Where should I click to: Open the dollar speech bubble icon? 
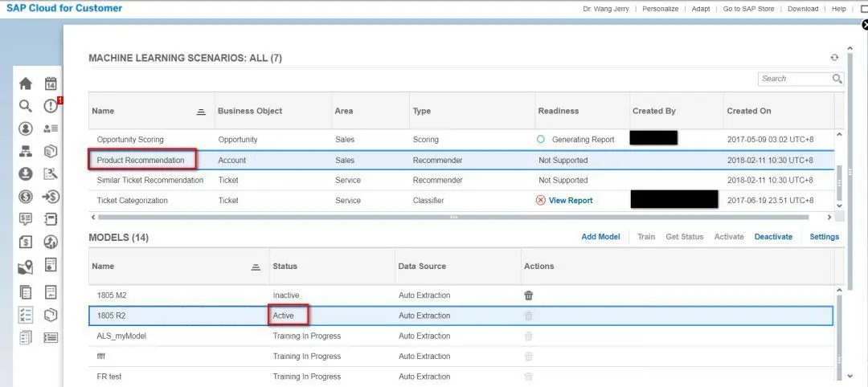(x=26, y=219)
